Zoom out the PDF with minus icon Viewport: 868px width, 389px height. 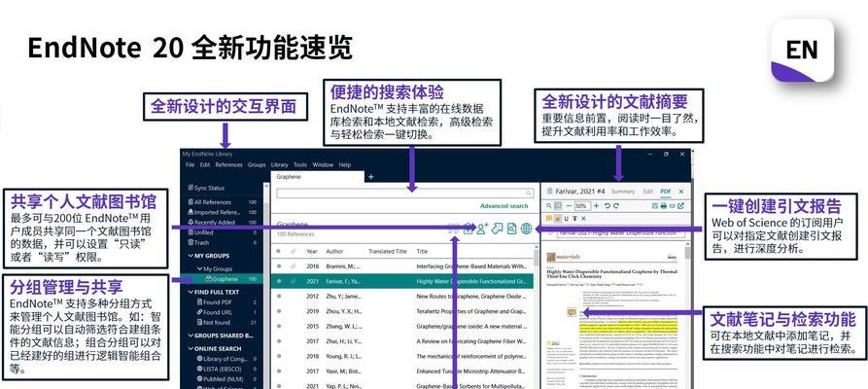[x=569, y=205]
